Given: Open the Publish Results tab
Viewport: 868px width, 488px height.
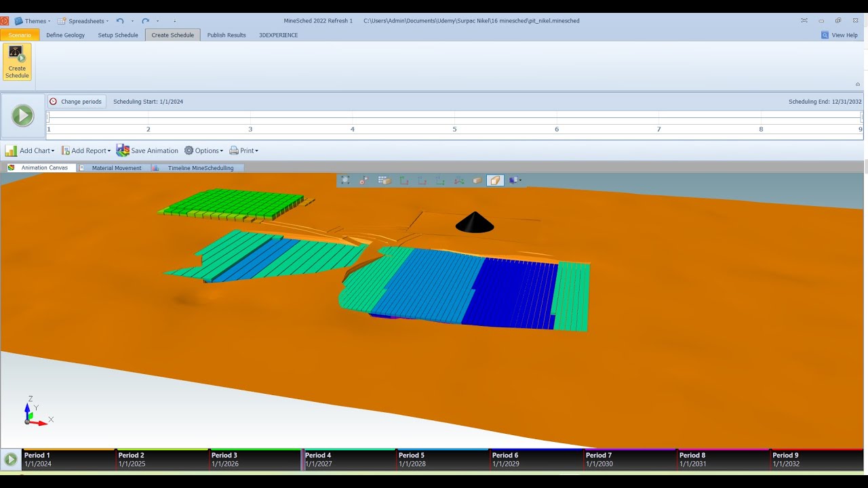Looking at the screenshot, I should 226,35.
